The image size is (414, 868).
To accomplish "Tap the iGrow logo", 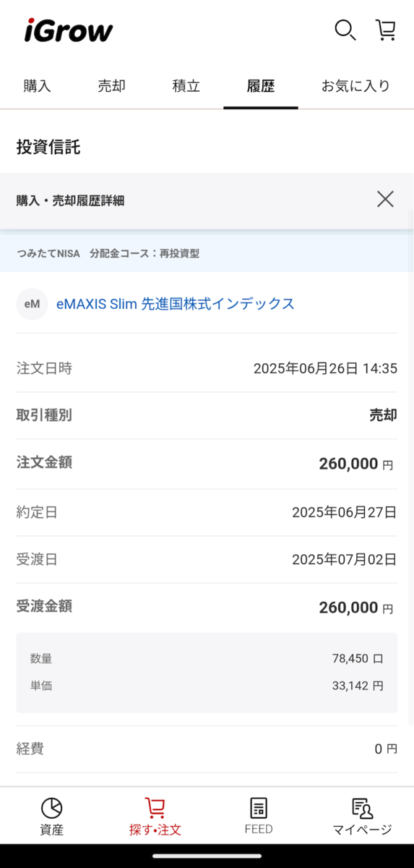I will [x=69, y=30].
